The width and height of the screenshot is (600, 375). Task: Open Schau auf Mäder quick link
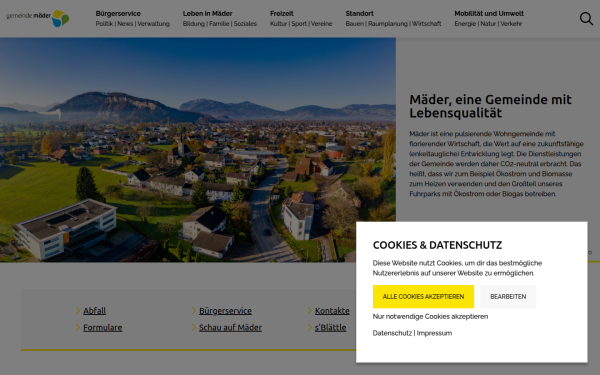pos(230,328)
